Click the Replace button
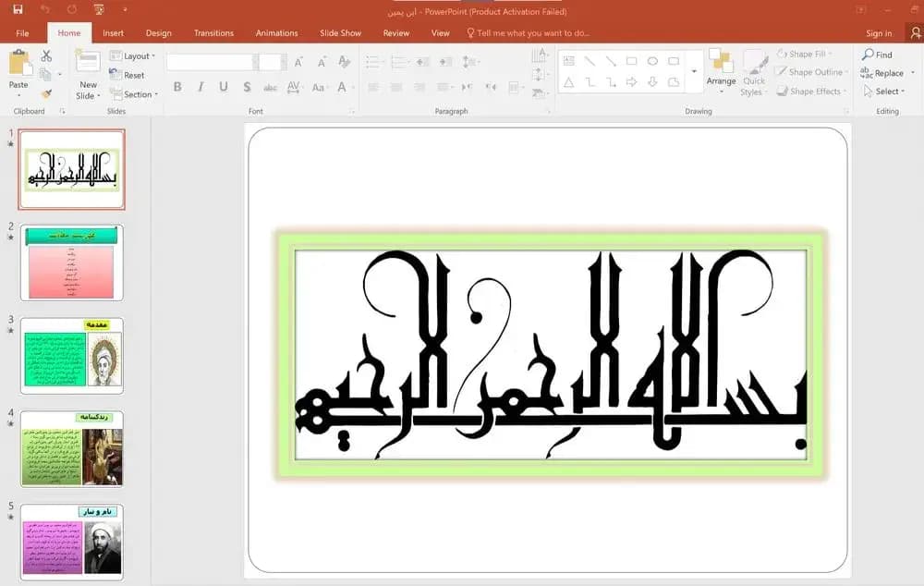The height and width of the screenshot is (586, 924). coord(882,72)
